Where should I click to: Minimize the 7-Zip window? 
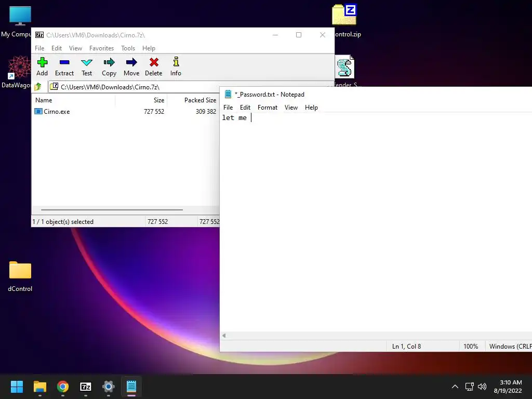(275, 35)
